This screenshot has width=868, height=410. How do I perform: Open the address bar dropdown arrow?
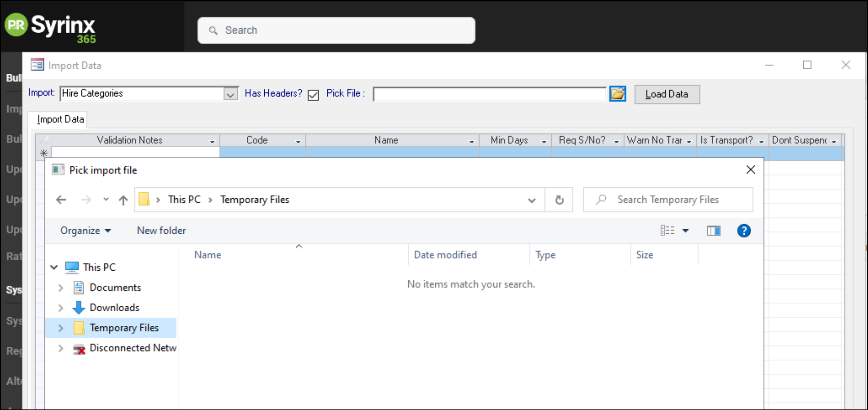532,199
